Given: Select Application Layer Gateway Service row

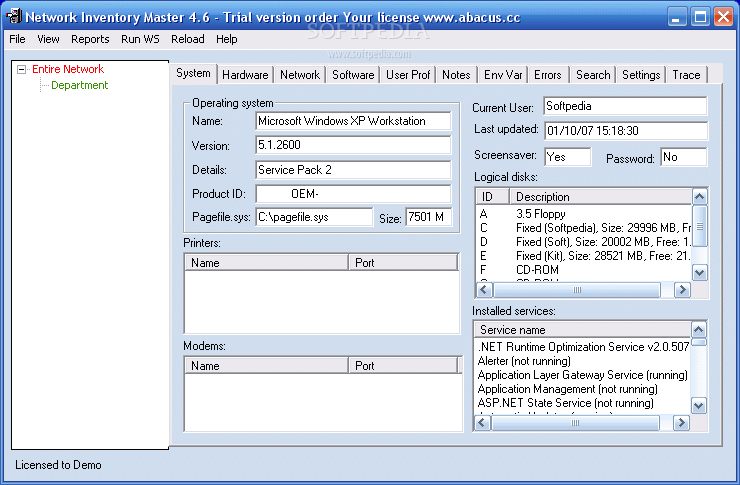Looking at the screenshot, I should [x=583, y=376].
